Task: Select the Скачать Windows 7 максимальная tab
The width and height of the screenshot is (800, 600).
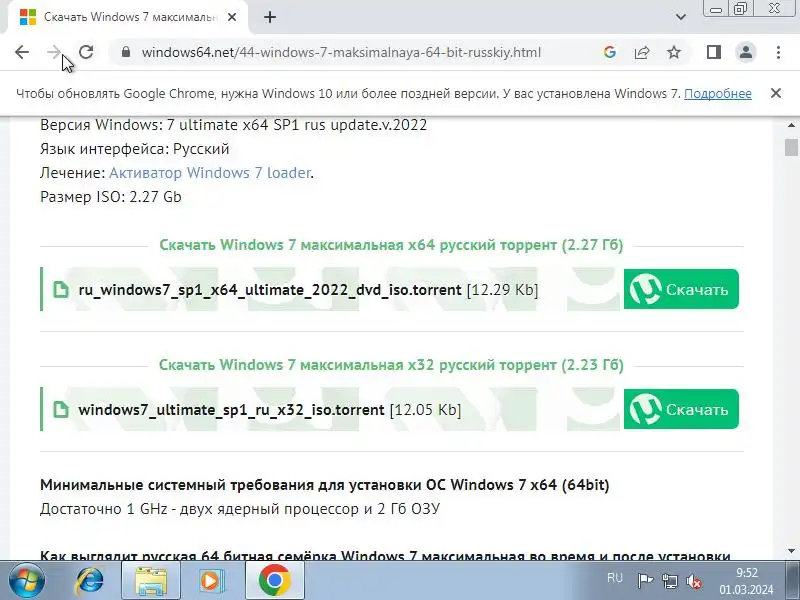Action: [x=128, y=17]
